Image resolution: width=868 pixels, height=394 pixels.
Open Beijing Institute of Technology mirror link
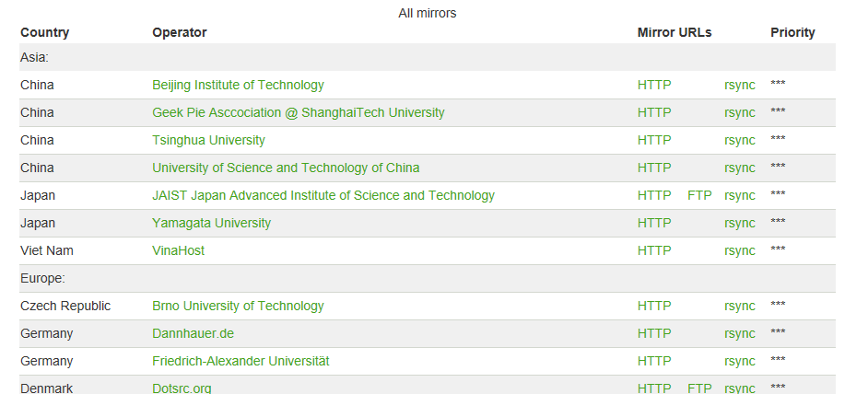(x=238, y=86)
